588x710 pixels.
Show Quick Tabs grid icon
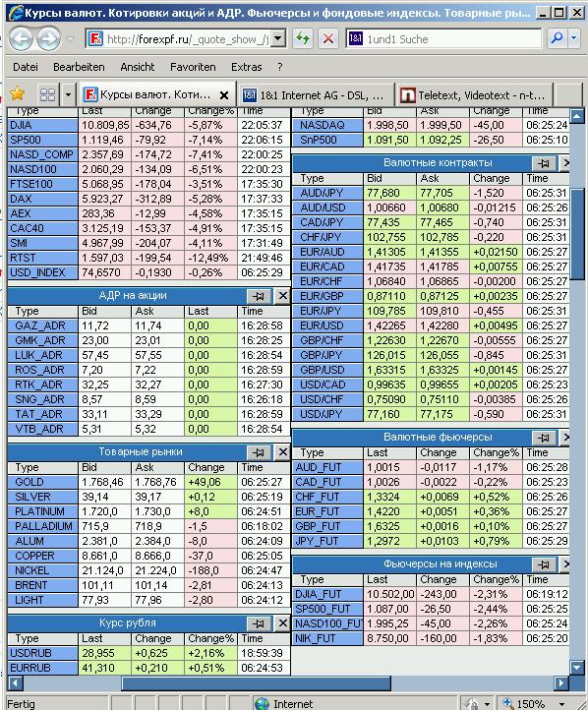click(47, 94)
